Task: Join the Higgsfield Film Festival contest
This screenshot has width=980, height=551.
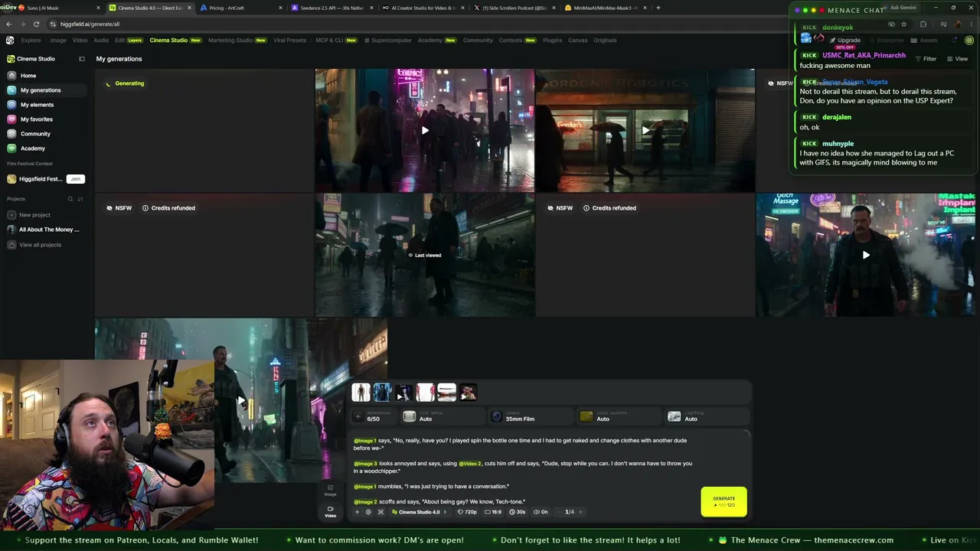Action: pyautogui.click(x=75, y=179)
